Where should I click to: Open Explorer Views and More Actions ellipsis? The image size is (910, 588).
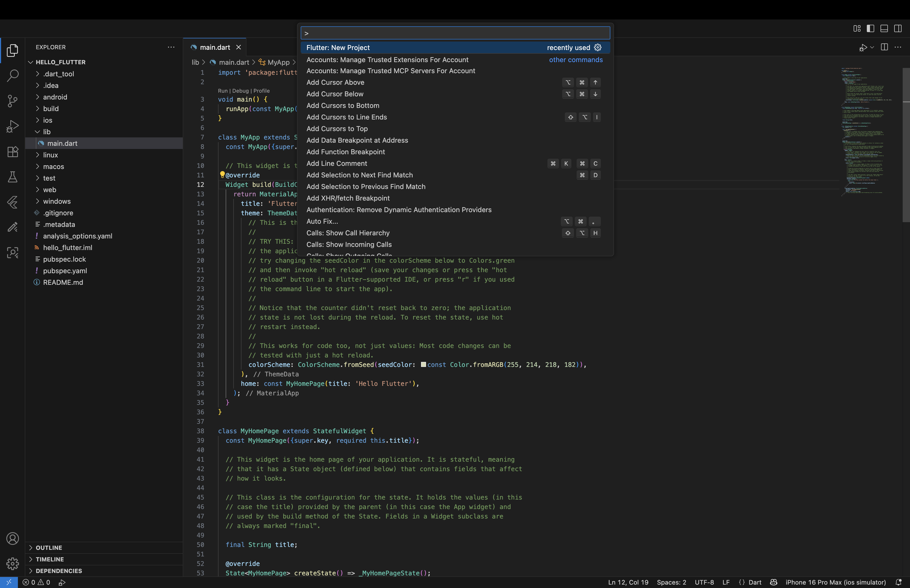click(x=171, y=47)
